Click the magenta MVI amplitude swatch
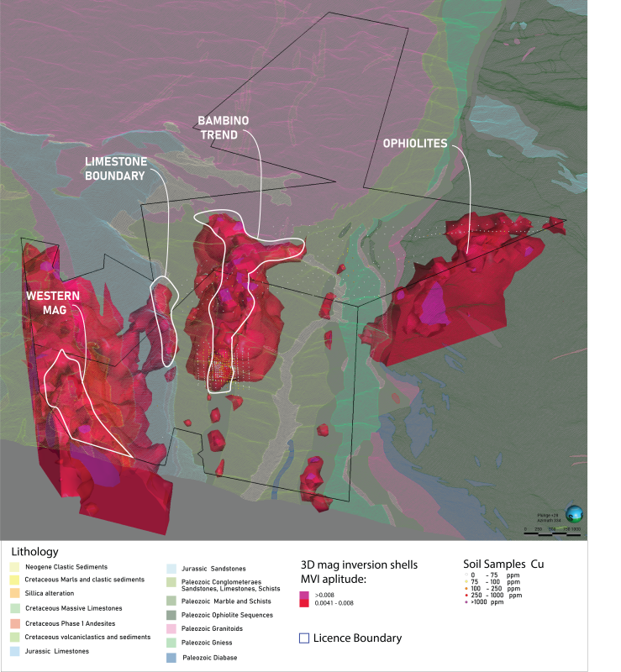The height and width of the screenshot is (672, 621). click(304, 595)
